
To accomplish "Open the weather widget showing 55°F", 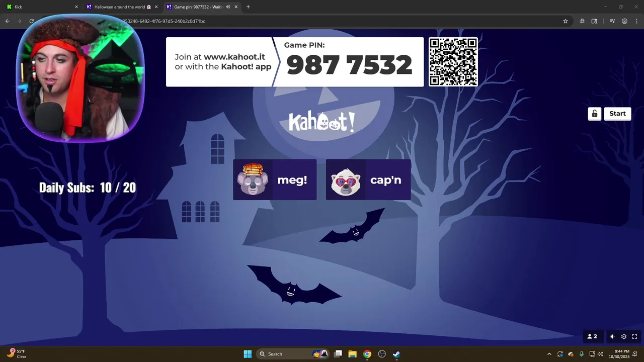I will (x=16, y=354).
